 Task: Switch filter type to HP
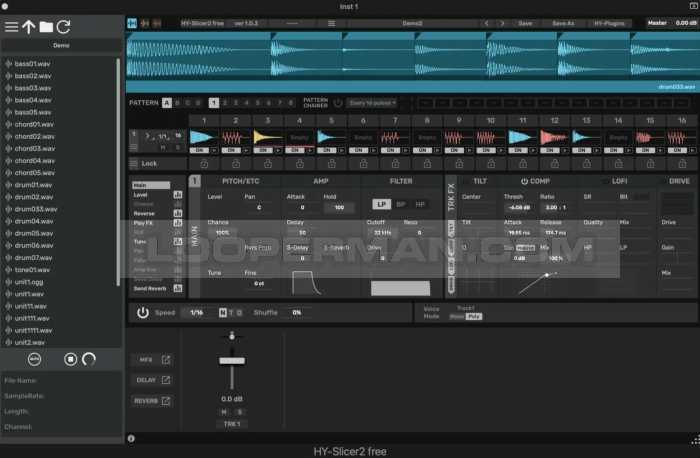pyautogui.click(x=420, y=204)
